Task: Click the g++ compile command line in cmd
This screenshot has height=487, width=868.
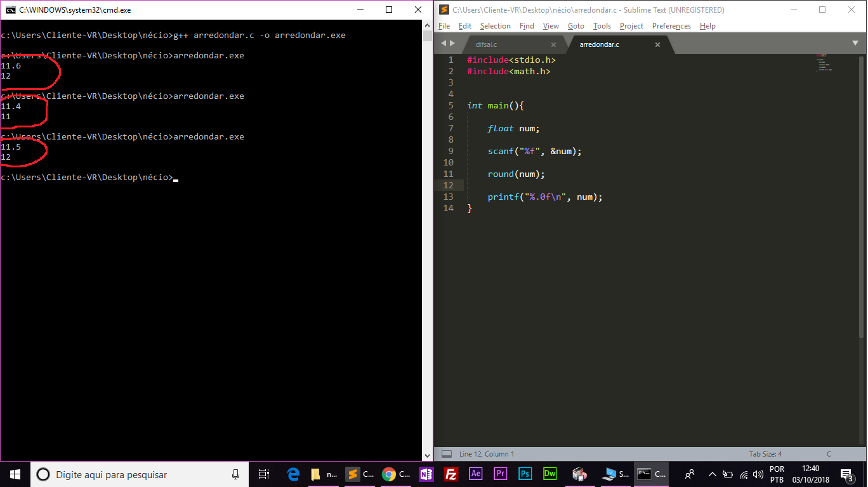Action: tap(173, 35)
